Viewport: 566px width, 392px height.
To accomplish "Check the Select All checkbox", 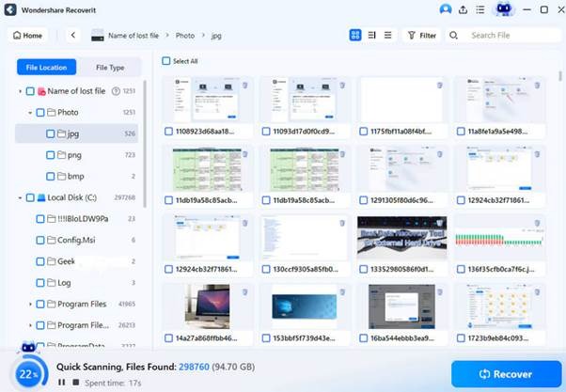I will (166, 61).
